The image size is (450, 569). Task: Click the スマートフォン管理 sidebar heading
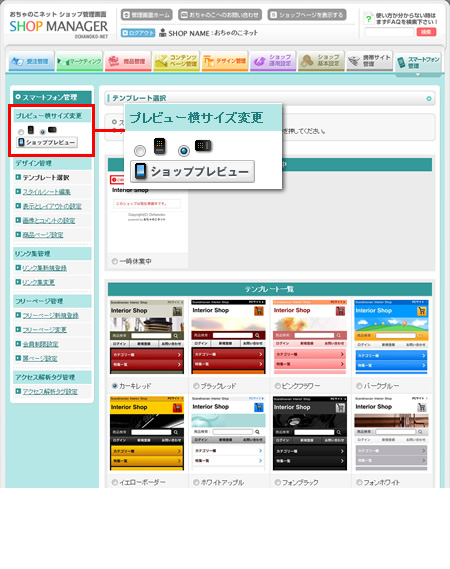click(x=52, y=97)
